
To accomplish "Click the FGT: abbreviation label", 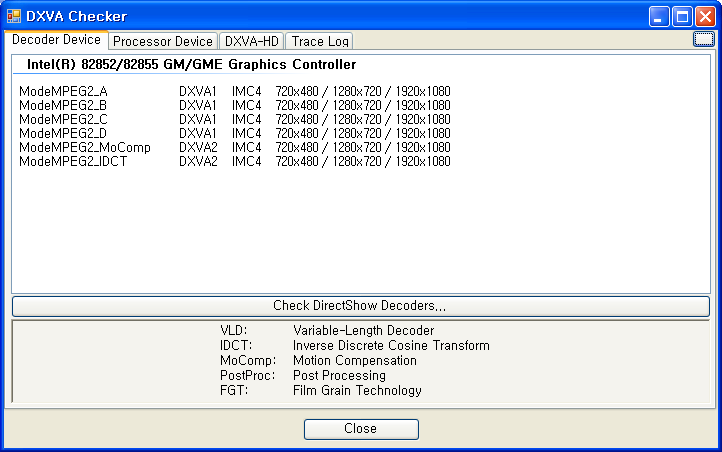I will (234, 390).
